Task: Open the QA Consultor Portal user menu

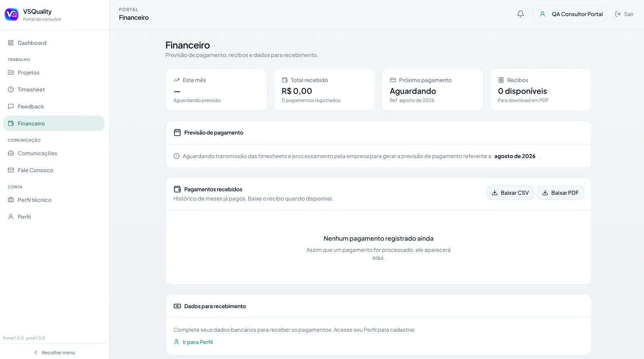Action: pos(570,14)
